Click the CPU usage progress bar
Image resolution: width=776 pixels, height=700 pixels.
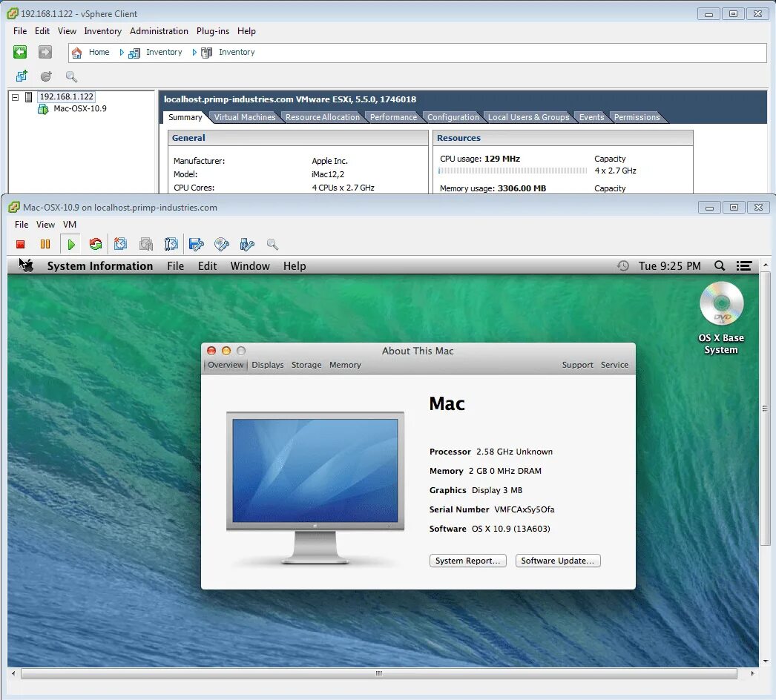513,171
